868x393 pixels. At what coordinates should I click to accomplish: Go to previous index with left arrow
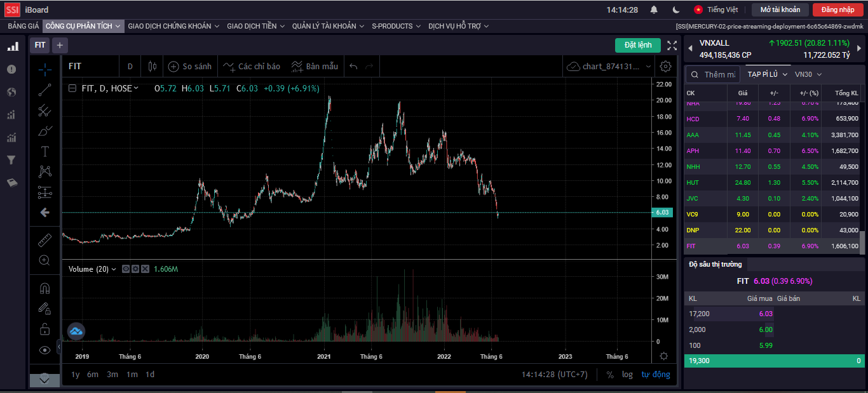(690, 48)
